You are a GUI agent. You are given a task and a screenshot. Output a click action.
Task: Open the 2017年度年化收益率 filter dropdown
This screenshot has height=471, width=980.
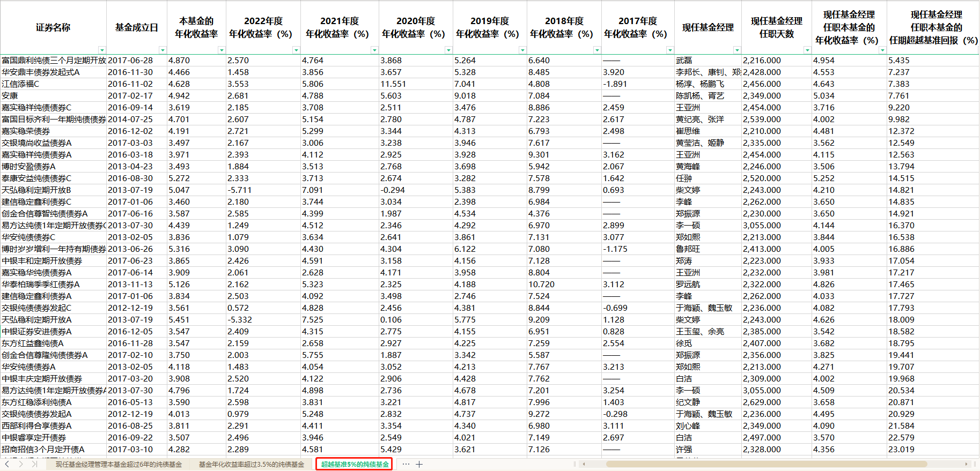[669, 50]
